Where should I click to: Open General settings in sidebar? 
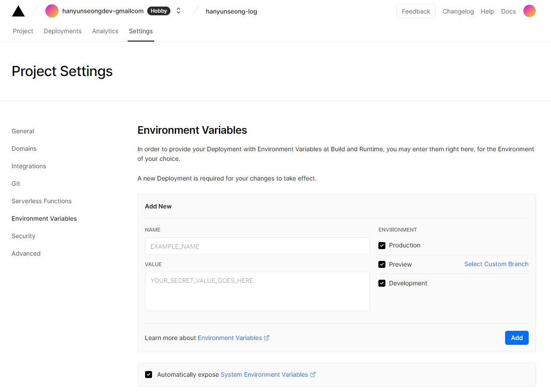(x=23, y=131)
